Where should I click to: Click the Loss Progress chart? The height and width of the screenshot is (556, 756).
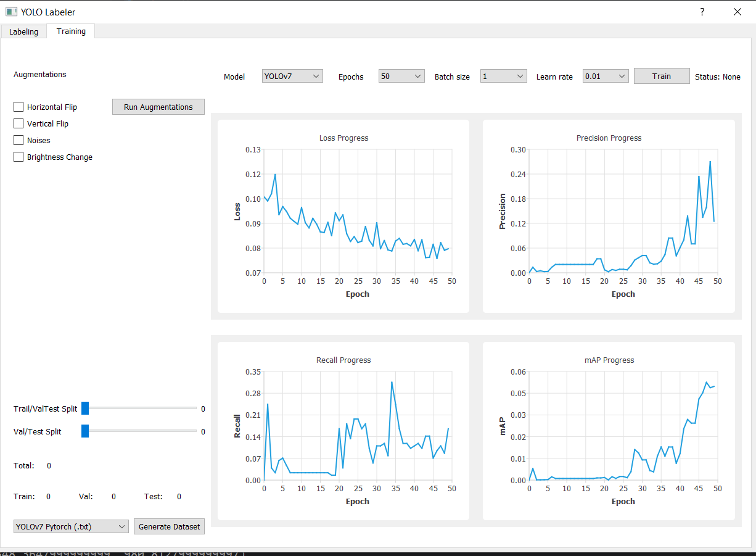[343, 216]
